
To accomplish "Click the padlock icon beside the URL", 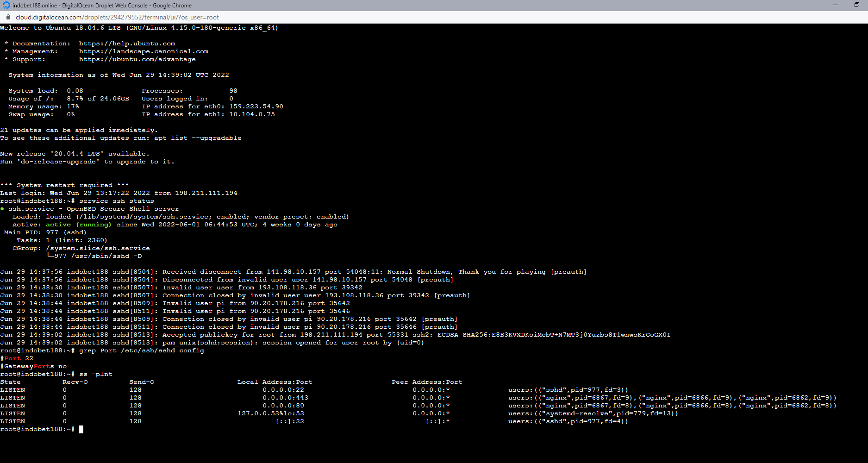I will (x=8, y=17).
